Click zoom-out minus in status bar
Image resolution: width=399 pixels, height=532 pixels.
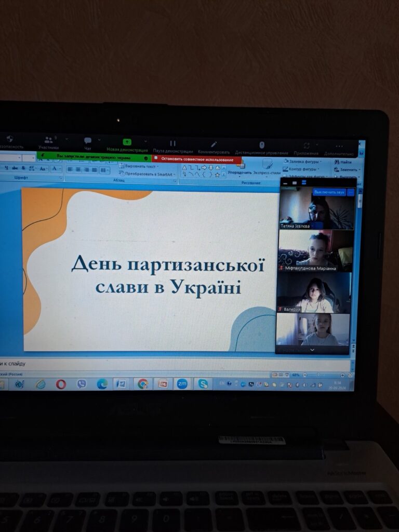(304, 375)
